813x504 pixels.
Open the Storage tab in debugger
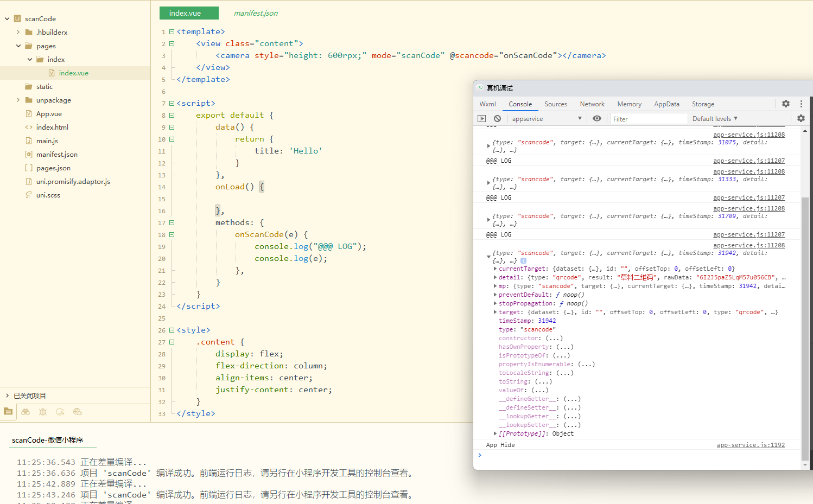click(x=703, y=104)
